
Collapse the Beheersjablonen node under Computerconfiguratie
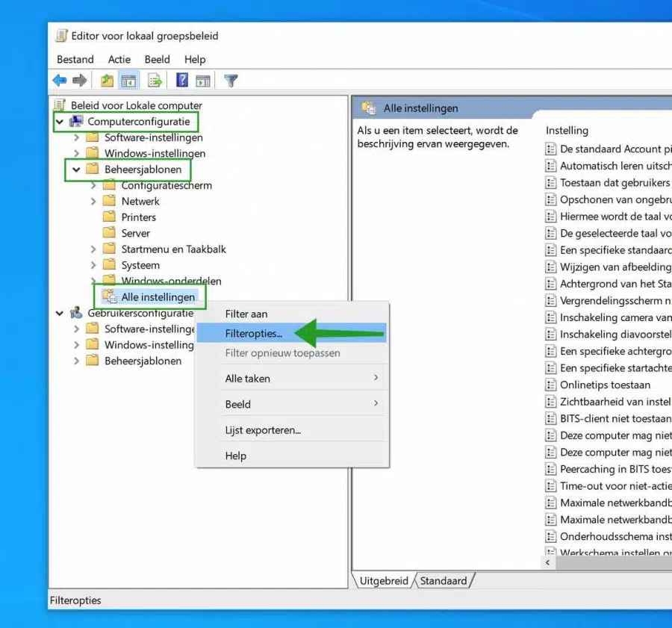[x=76, y=170]
